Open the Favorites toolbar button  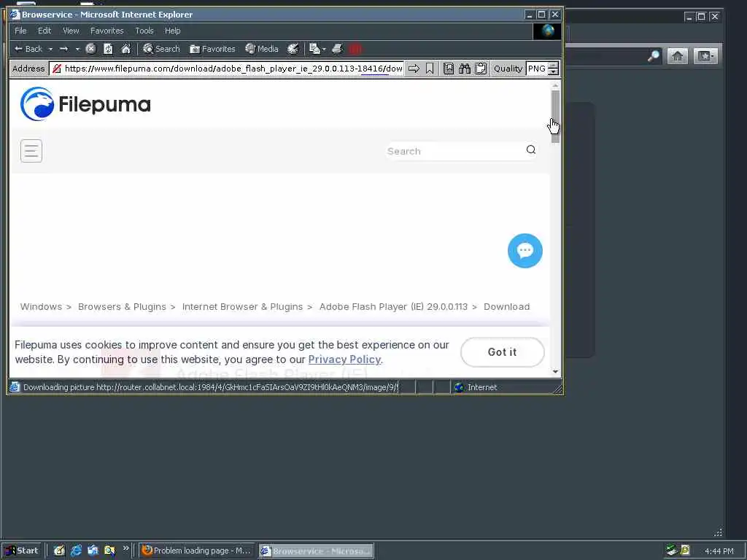click(212, 49)
